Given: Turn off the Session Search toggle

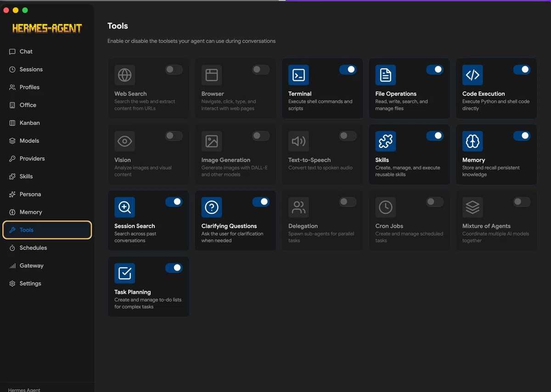Looking at the screenshot, I should click(x=174, y=202).
